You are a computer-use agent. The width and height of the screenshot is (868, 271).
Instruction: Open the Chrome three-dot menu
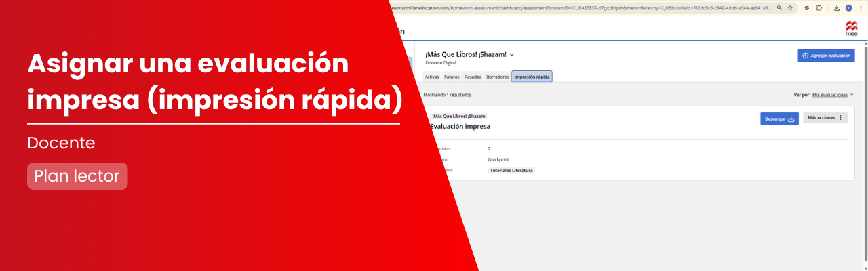pos(860,8)
